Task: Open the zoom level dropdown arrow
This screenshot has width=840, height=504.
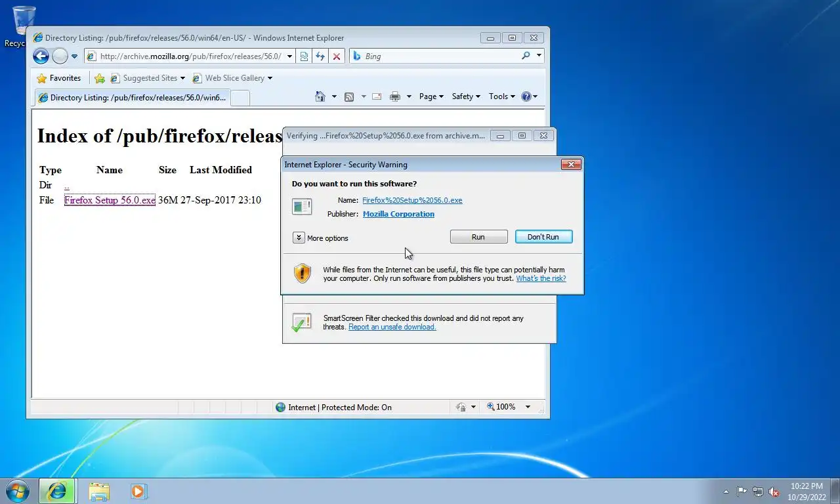Action: (527, 407)
